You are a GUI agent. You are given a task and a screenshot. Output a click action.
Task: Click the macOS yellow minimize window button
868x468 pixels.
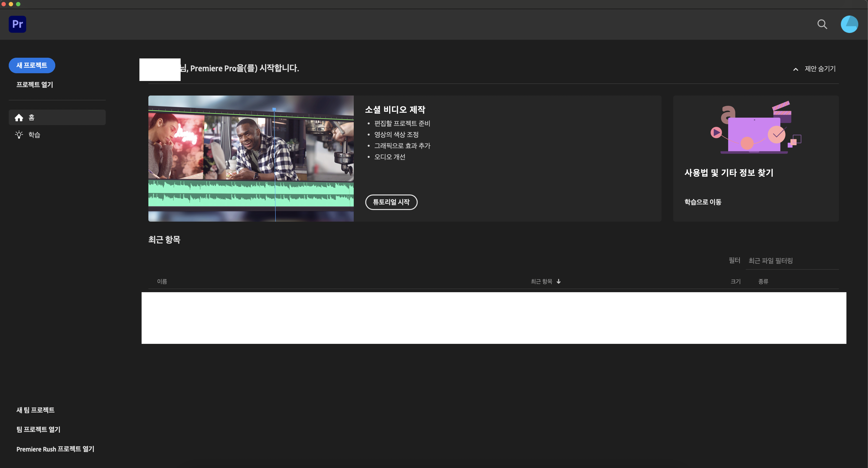(x=11, y=4)
